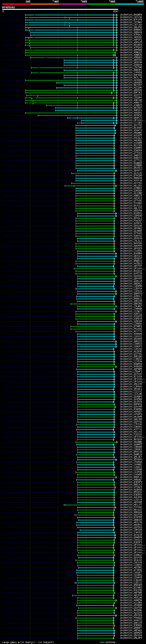146x644 pixels.
Task: Select label UniRef100_O50304
Action: pyautogui.click(x=131, y=636)
